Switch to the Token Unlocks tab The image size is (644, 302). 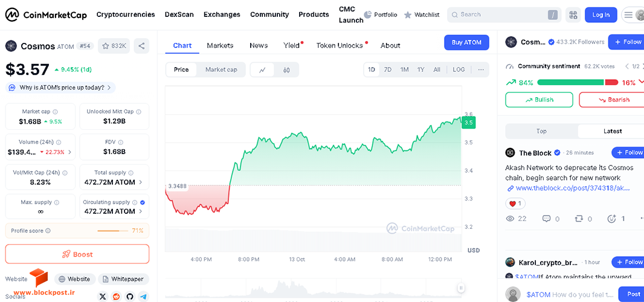click(x=340, y=46)
